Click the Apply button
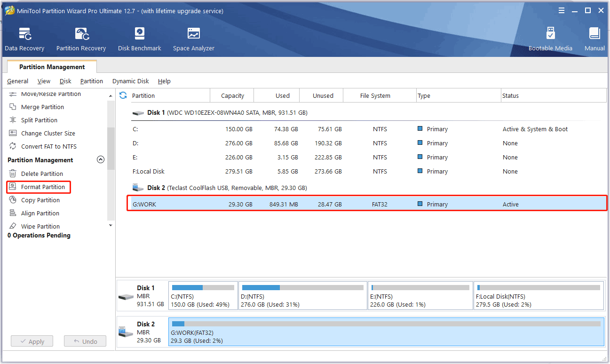Image resolution: width=610 pixels, height=364 pixels. [32, 341]
